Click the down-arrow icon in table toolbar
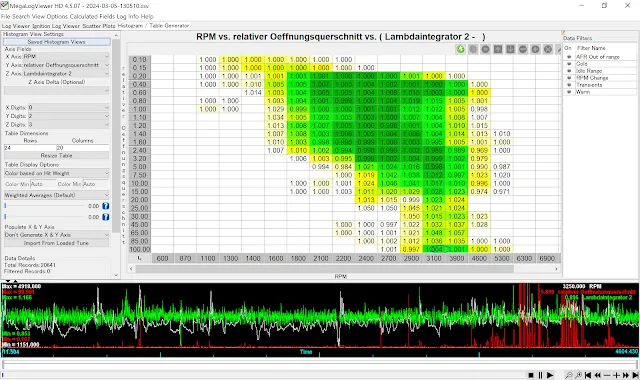 click(510, 49)
